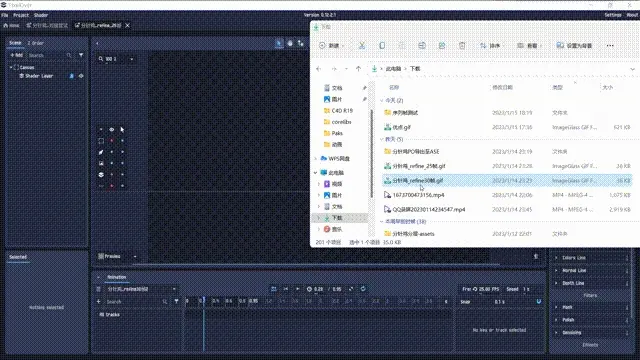The width and height of the screenshot is (640, 360).
Task: Click the Share icon in Explorer toolbar
Action: click(442, 46)
